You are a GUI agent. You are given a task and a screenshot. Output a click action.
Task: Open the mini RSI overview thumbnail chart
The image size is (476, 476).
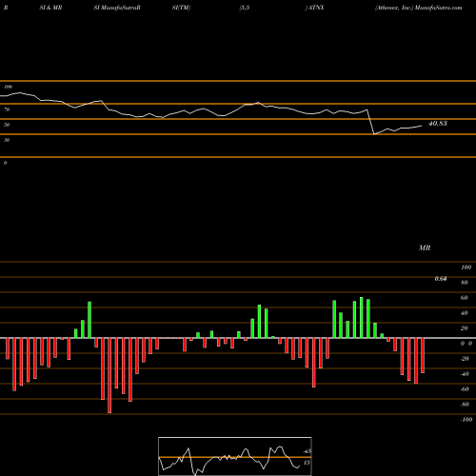click(x=235, y=456)
